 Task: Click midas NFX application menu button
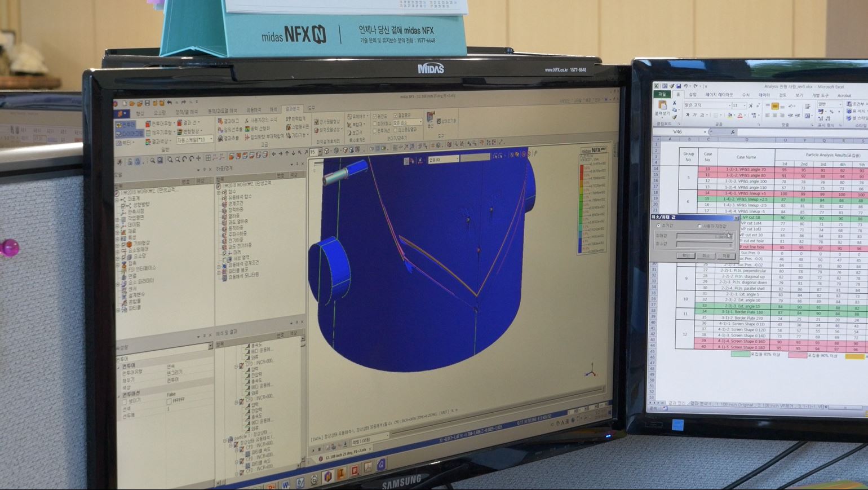121,113
